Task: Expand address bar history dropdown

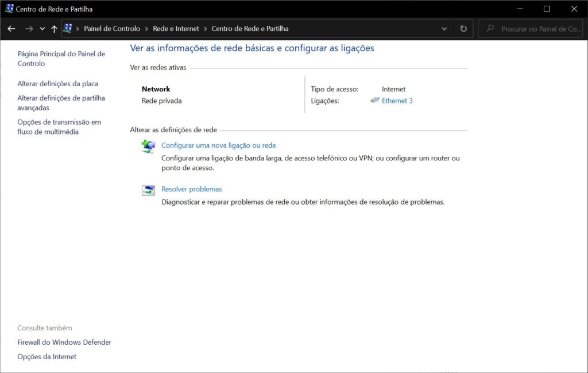Action: point(444,29)
